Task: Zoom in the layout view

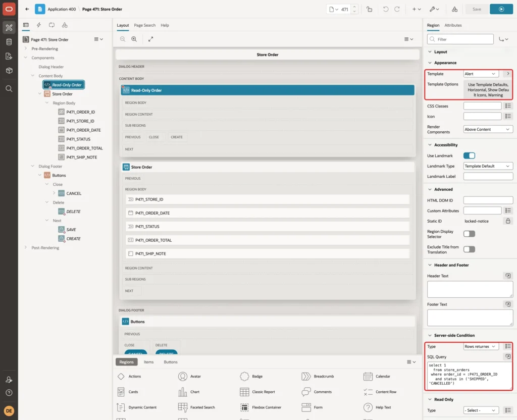Action: coord(134,39)
